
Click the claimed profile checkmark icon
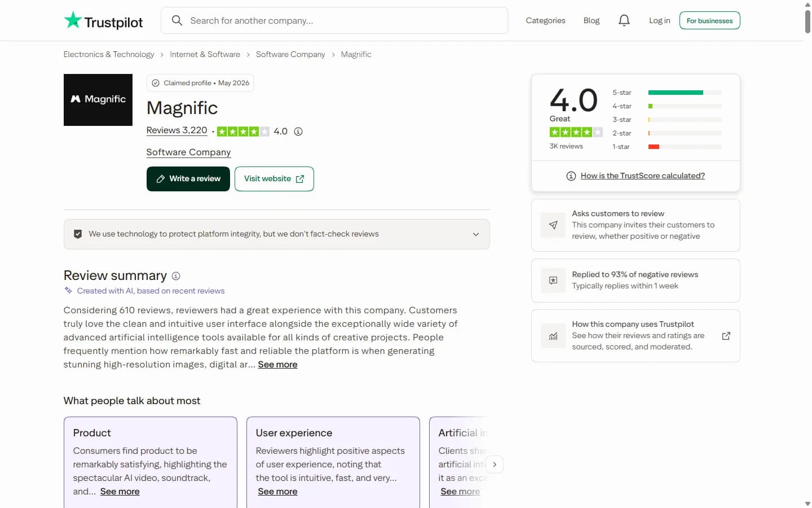[x=156, y=83]
